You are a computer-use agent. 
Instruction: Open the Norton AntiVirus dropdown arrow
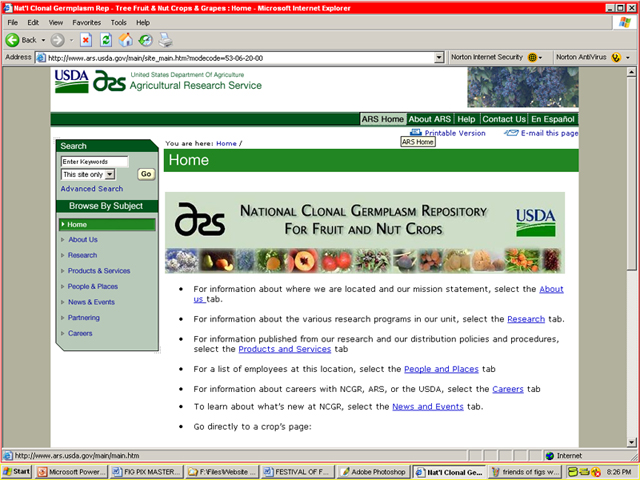click(x=628, y=58)
